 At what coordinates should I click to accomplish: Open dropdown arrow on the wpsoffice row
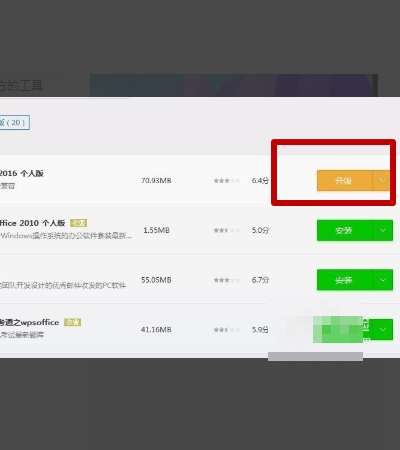[x=383, y=330]
